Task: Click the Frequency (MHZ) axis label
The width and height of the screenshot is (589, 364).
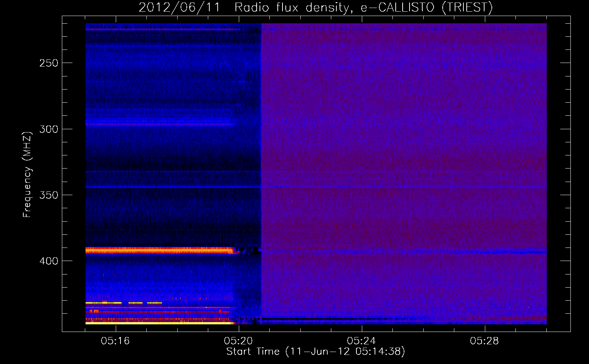Action: point(27,174)
